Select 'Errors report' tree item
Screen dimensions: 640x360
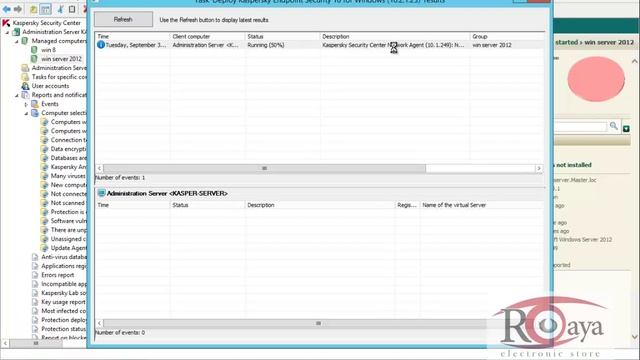(x=58, y=275)
